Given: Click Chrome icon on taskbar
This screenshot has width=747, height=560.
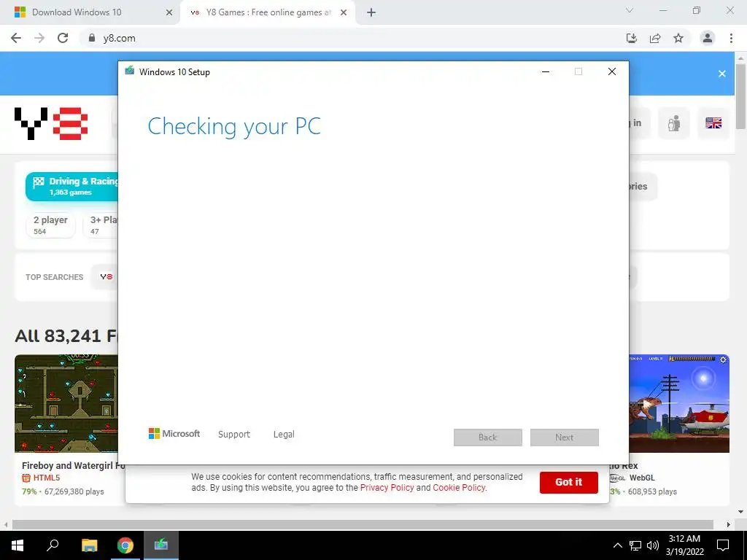Looking at the screenshot, I should click(125, 545).
